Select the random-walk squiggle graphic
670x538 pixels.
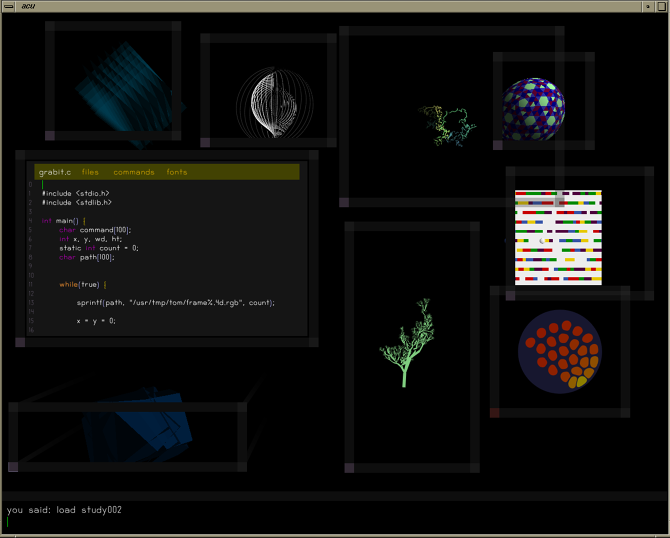(x=447, y=124)
